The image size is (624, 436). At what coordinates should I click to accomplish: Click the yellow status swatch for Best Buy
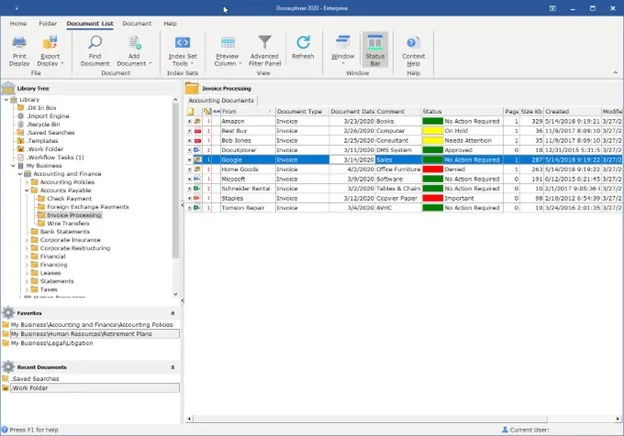point(433,131)
